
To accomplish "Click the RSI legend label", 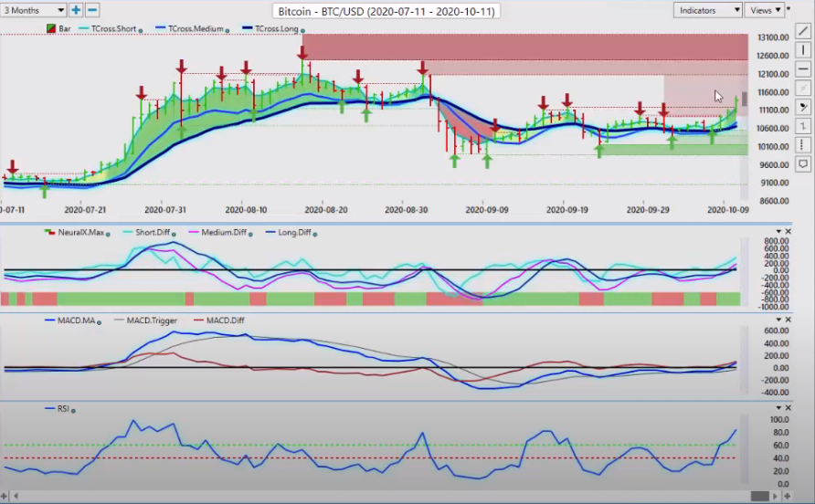I will click(63, 409).
